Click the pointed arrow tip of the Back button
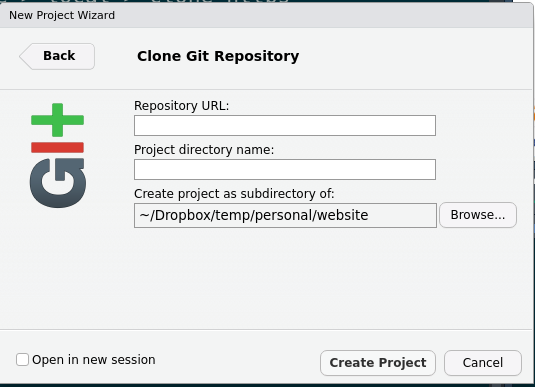 tap(26, 56)
